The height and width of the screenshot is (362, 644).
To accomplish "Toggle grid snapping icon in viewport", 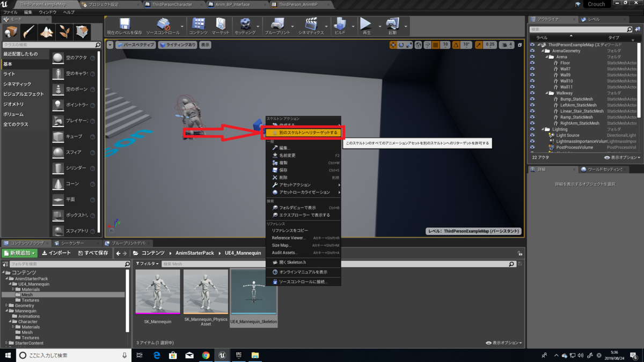I will click(436, 45).
